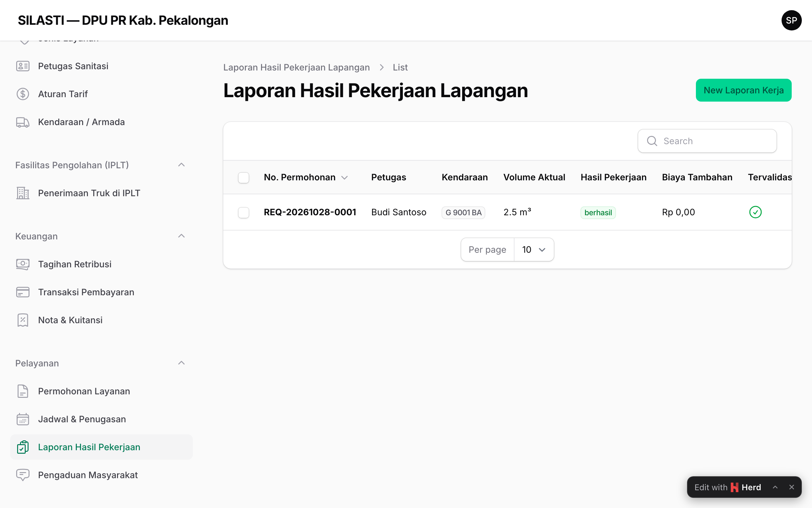
Task: Open Transaksi Pembayaran page
Action: point(101,292)
